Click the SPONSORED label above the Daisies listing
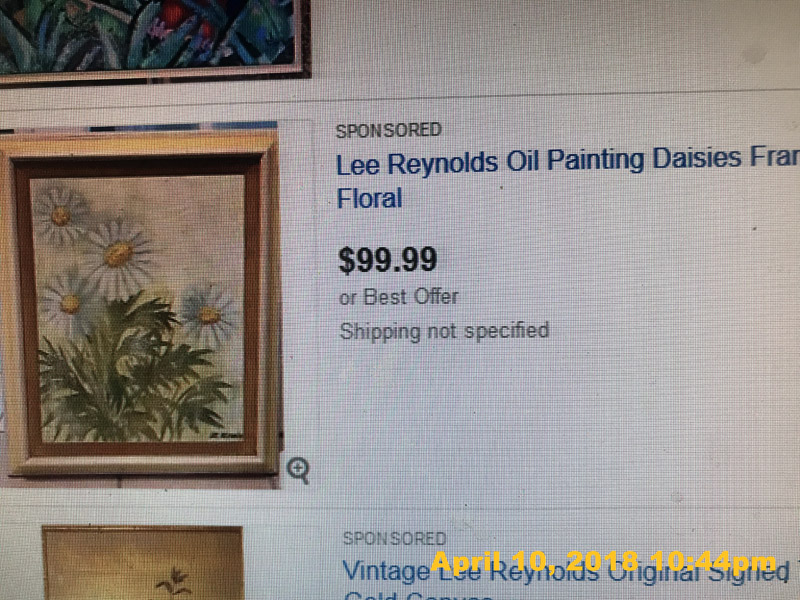Image resolution: width=800 pixels, height=600 pixels. [x=388, y=131]
